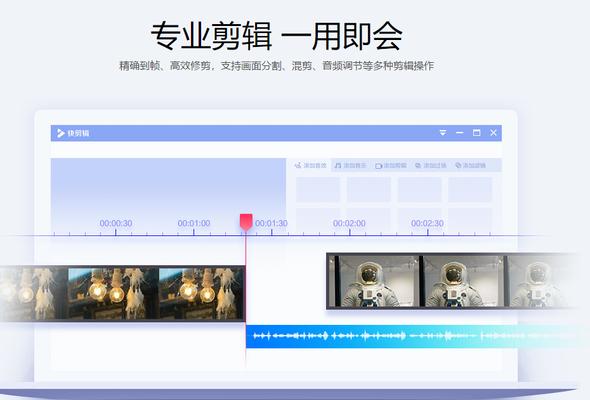
Task: Click the 00:00:30 timeline label
Action: click(x=116, y=223)
